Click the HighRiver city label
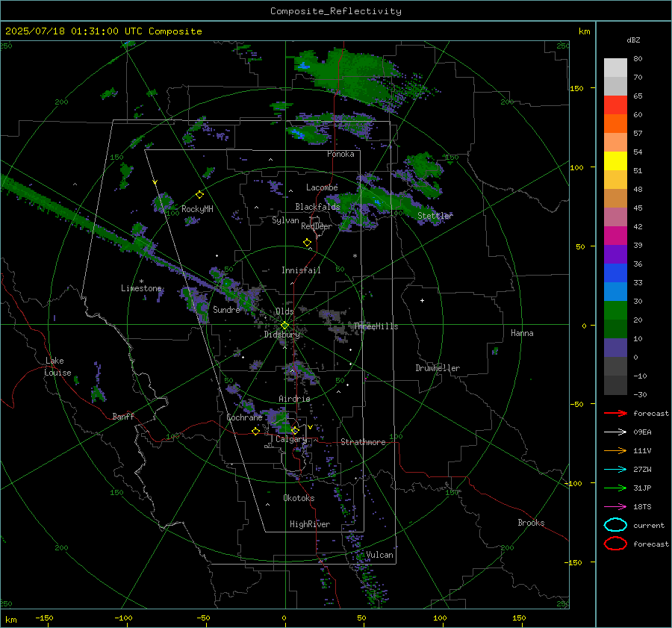672x628 pixels. tap(310, 524)
